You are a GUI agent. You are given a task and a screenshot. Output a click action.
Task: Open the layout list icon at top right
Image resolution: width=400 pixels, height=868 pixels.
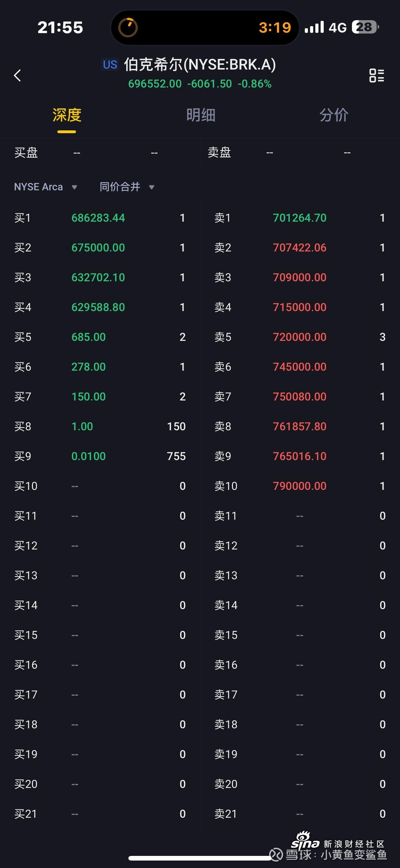point(376,75)
